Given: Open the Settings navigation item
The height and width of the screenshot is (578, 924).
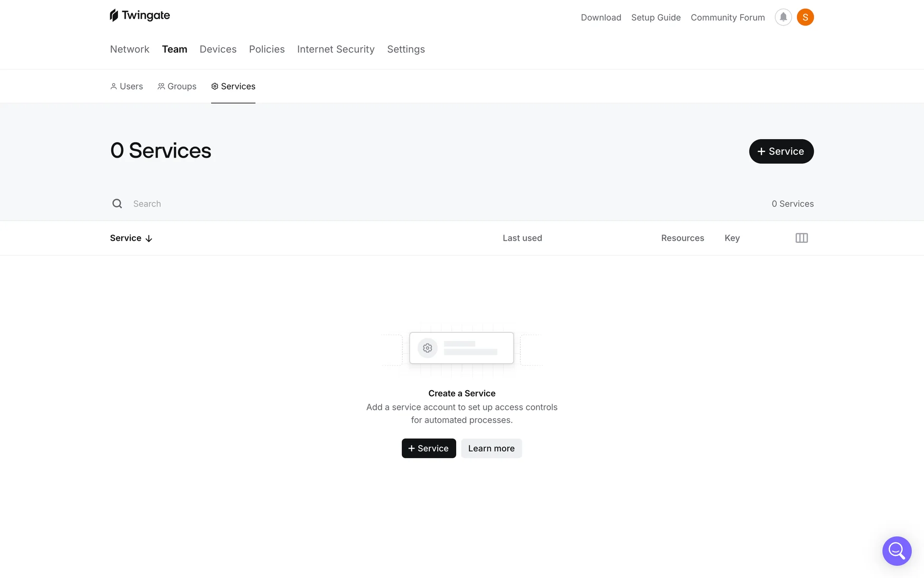Looking at the screenshot, I should pos(406,49).
